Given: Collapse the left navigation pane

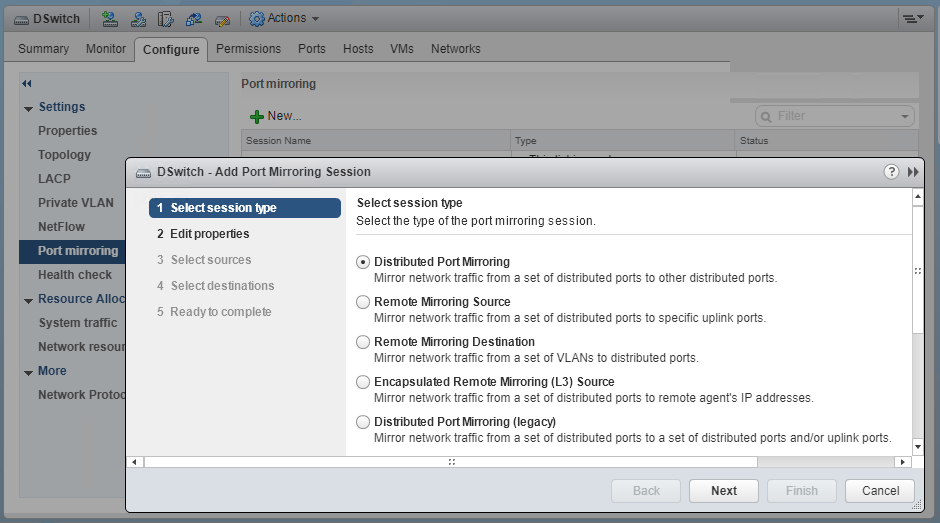Looking at the screenshot, I should (27, 83).
